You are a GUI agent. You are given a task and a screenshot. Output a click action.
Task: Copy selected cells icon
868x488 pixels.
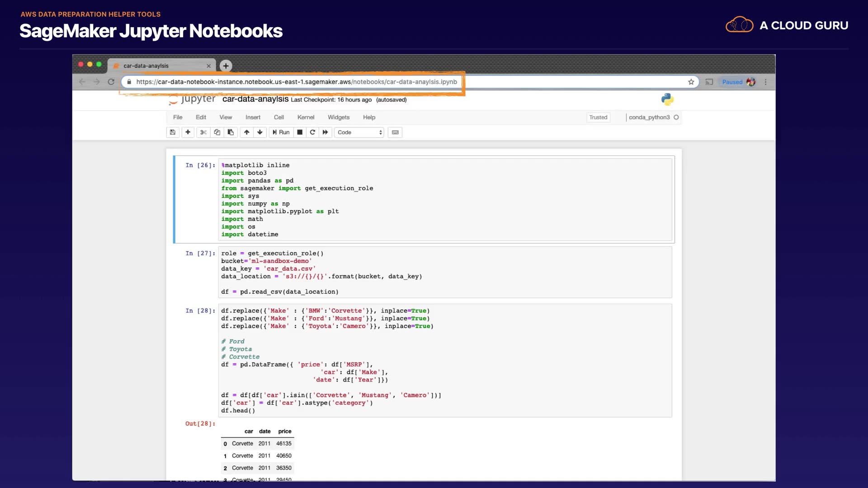click(217, 132)
